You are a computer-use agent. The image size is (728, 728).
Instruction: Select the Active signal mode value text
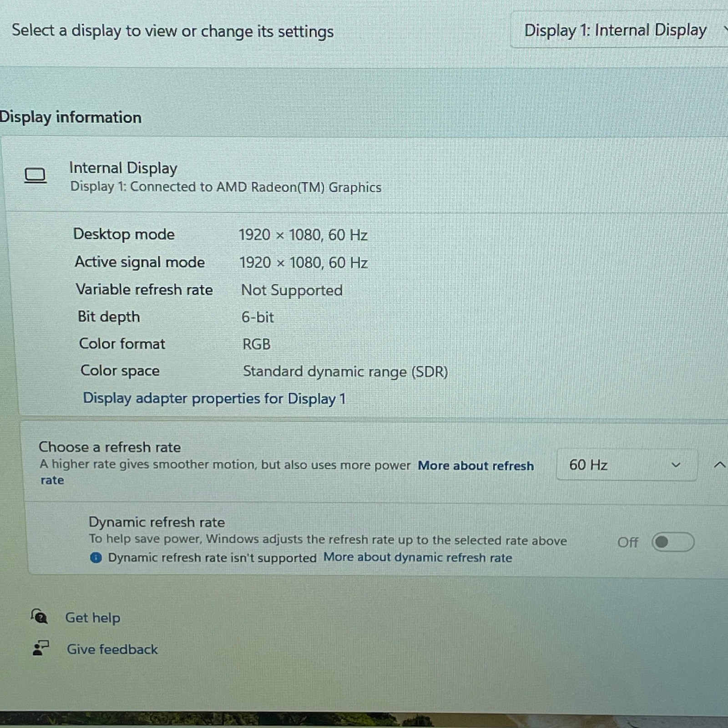click(303, 263)
